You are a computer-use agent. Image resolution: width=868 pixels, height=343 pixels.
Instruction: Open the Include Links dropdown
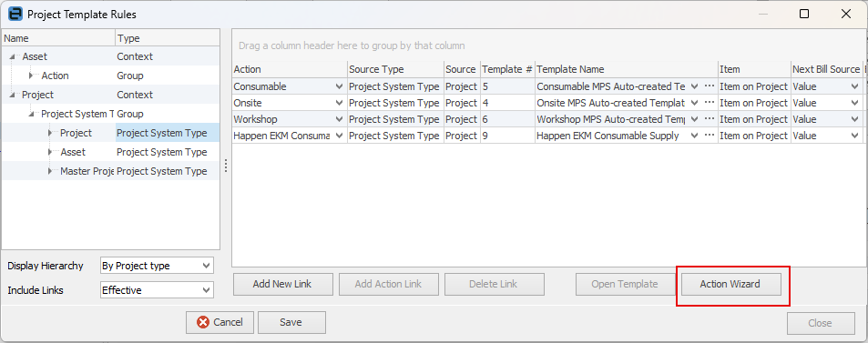pos(207,290)
